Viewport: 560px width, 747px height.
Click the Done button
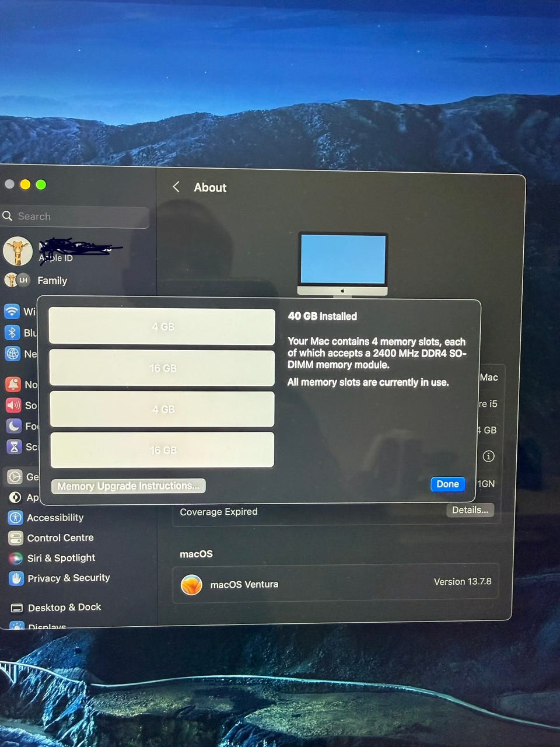coord(447,484)
